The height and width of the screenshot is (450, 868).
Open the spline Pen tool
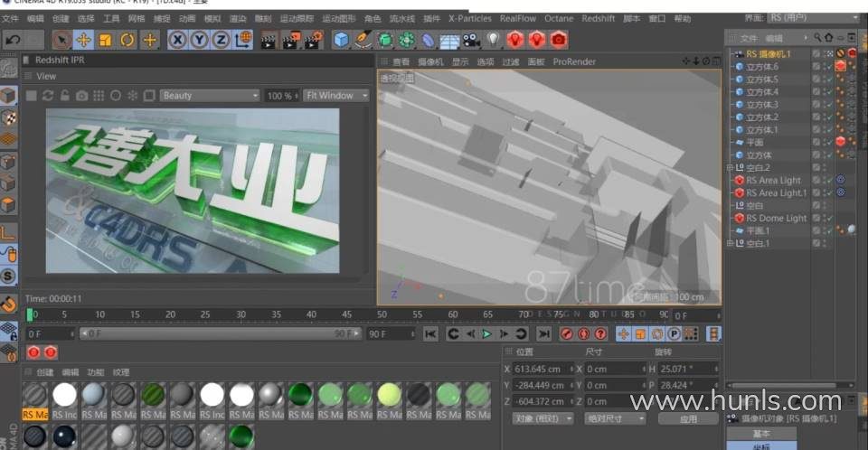click(x=363, y=40)
